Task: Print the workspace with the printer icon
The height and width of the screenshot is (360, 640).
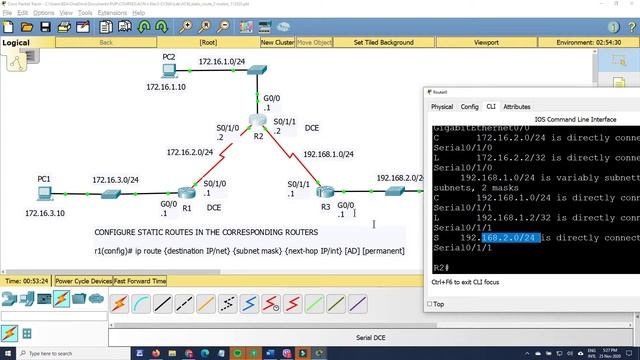Action: pyautogui.click(x=64, y=27)
